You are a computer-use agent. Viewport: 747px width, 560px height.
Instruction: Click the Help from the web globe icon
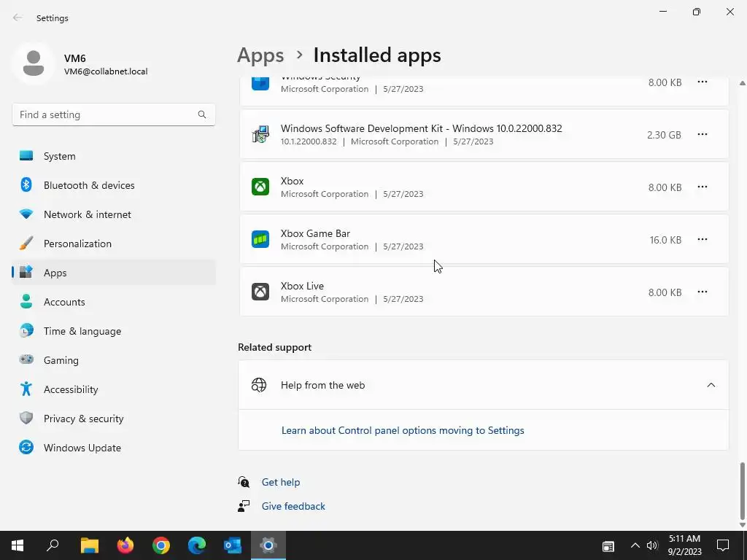[x=259, y=385]
